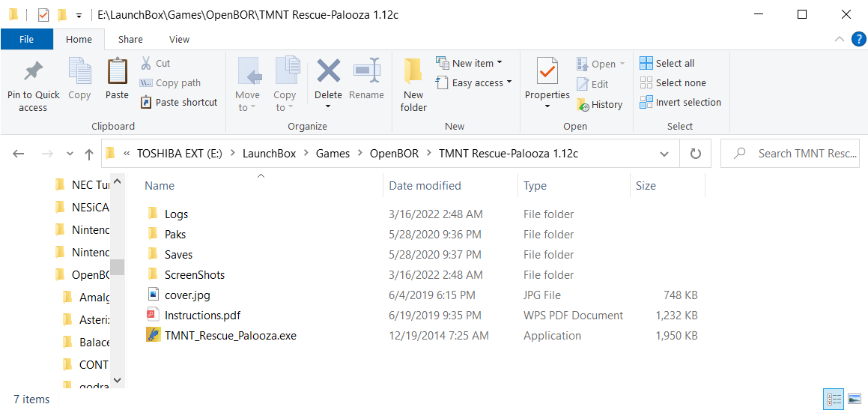Click the Cut scissors icon

point(146,63)
